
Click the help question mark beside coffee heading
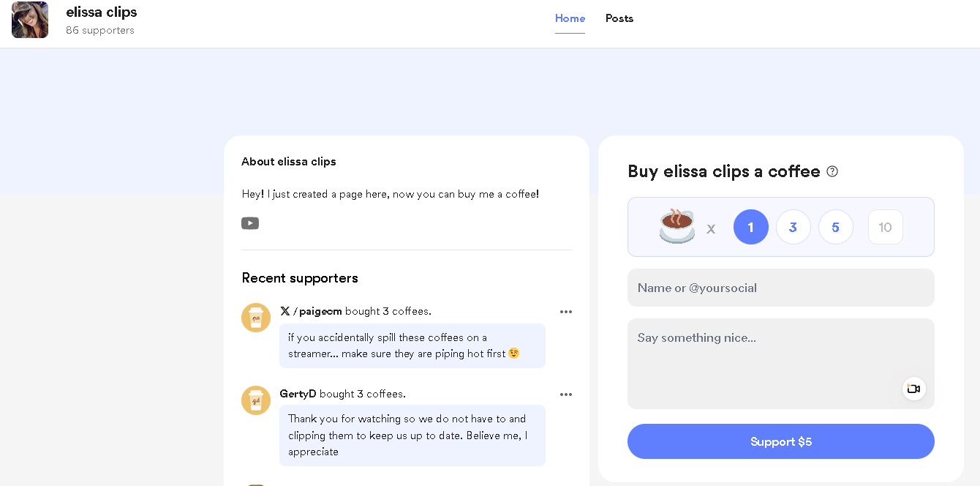(832, 171)
